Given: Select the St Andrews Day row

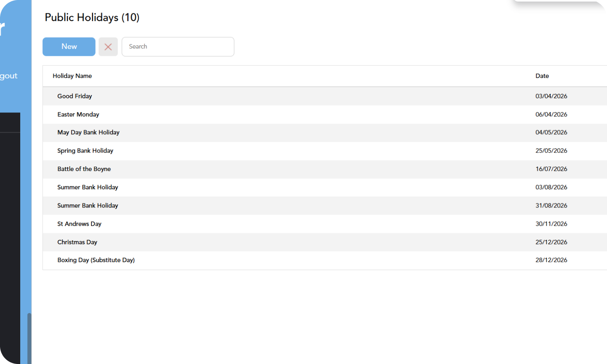Looking at the screenshot, I should (x=325, y=224).
